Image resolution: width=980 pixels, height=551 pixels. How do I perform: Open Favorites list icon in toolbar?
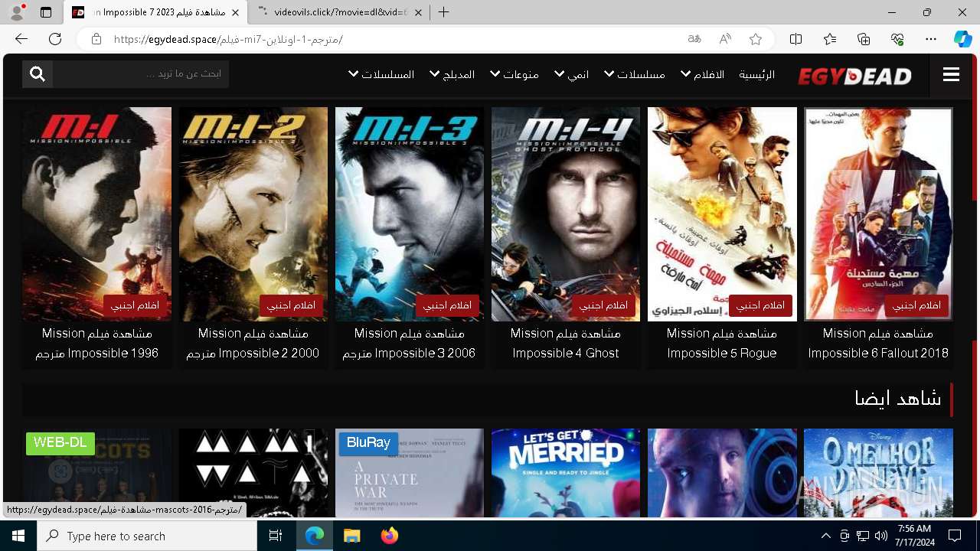(830, 39)
